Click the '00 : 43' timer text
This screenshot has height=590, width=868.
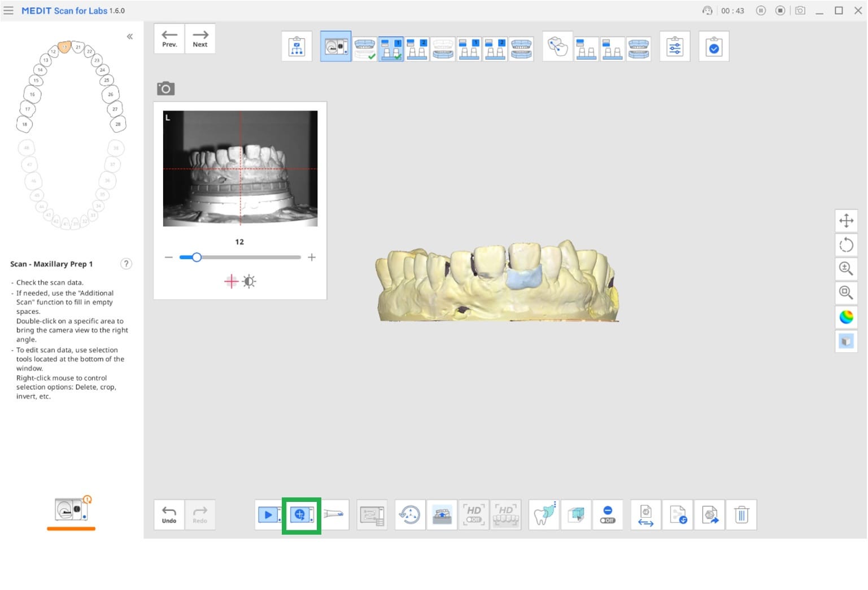[x=732, y=11]
